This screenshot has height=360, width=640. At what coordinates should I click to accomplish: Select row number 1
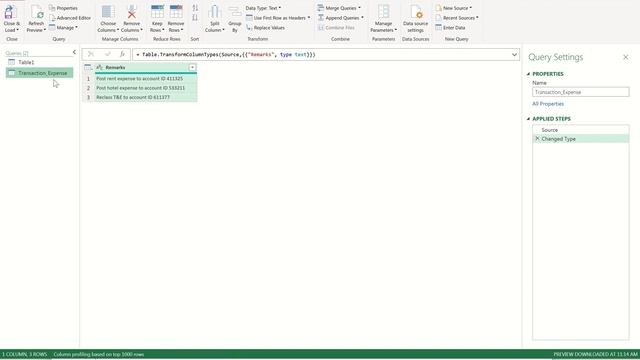(88, 78)
